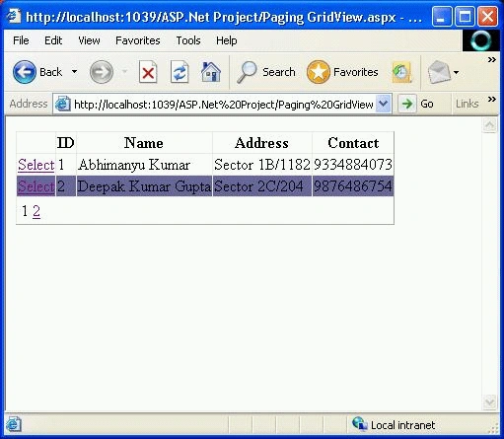Screen dimensions: 504x439
Task: Expand toolbar overflow chevron
Action: tap(492, 60)
